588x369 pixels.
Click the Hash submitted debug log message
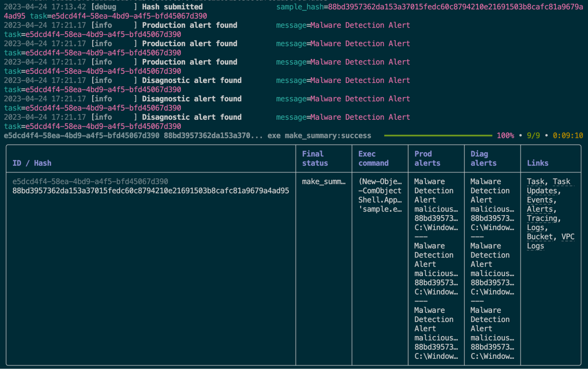(x=172, y=7)
